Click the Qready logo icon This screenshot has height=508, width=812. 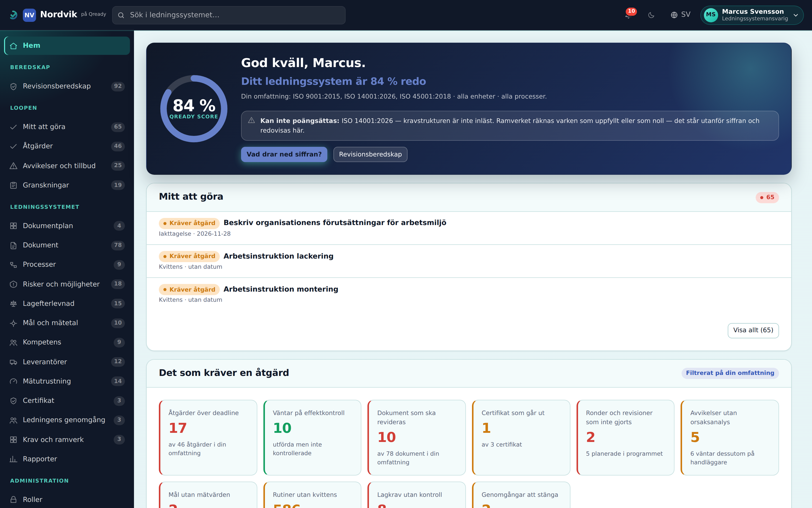coord(13,15)
